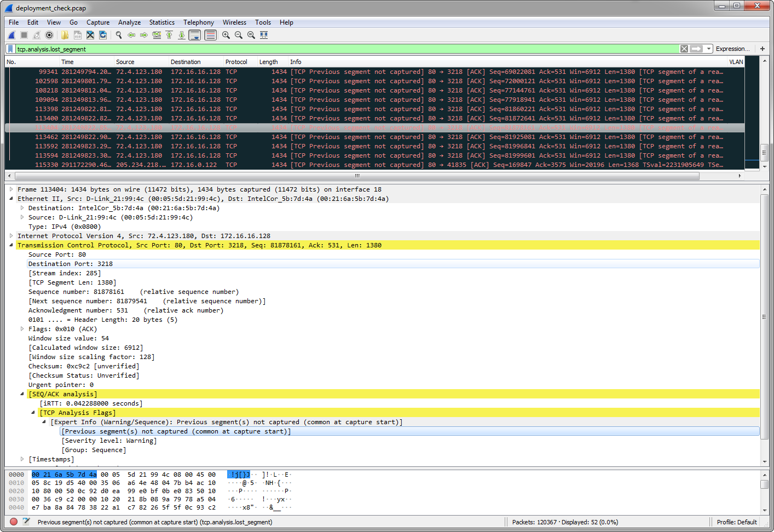Click the Start capture shark fin icon
This screenshot has height=532, width=774.
pyautogui.click(x=11, y=35)
